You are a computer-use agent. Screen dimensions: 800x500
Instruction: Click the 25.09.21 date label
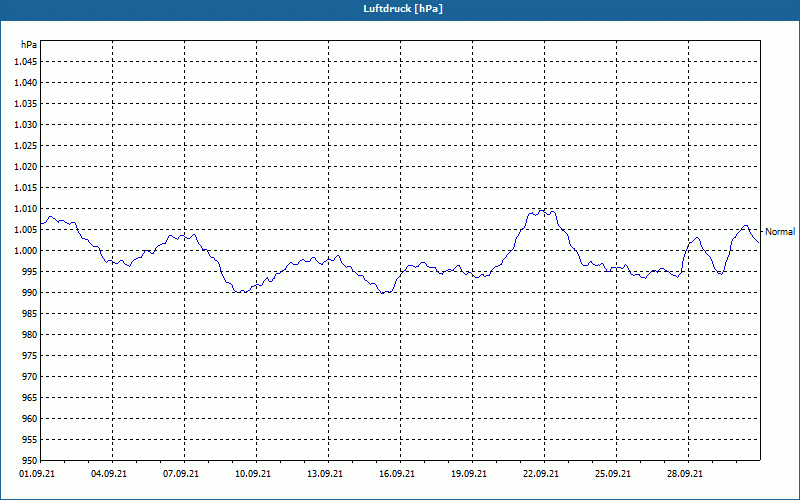tap(612, 474)
